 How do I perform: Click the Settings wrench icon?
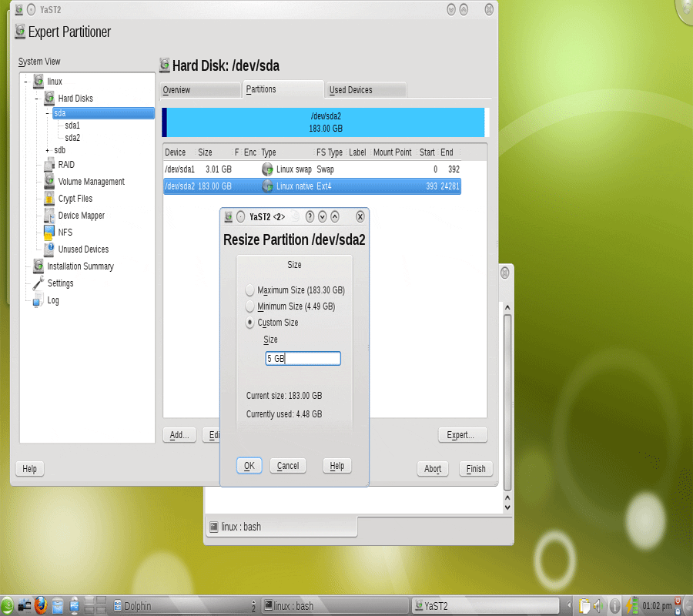pos(38,283)
